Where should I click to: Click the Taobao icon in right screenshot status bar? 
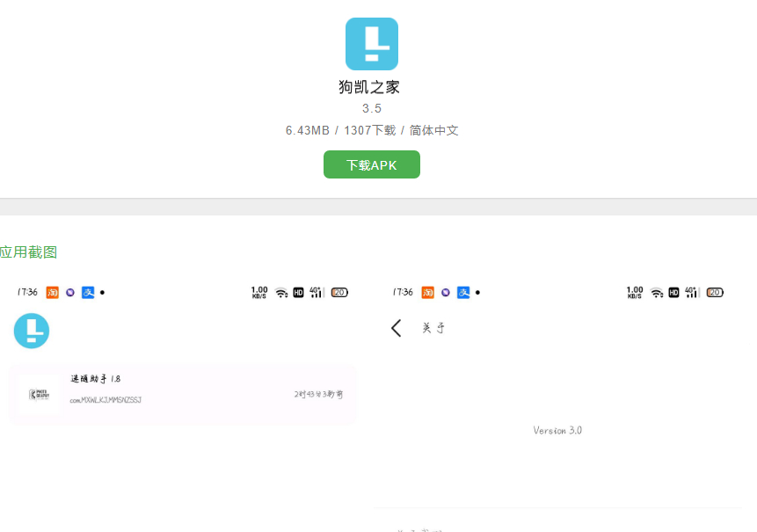tap(428, 293)
